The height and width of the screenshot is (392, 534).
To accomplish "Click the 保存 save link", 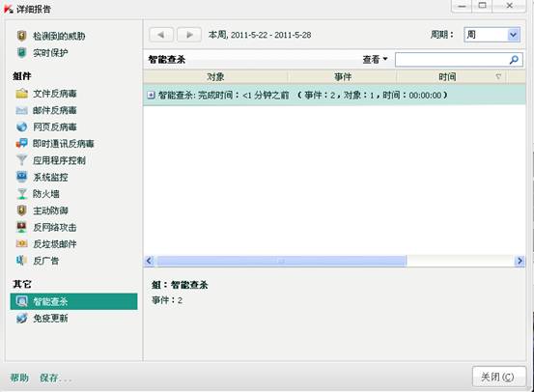I will point(55,378).
